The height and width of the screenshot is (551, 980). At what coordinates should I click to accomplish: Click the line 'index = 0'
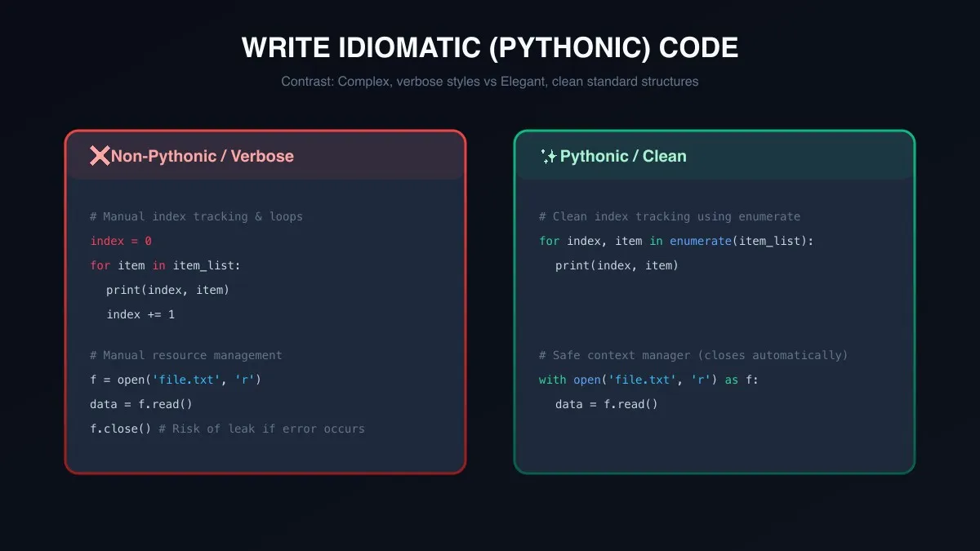pyautogui.click(x=121, y=241)
